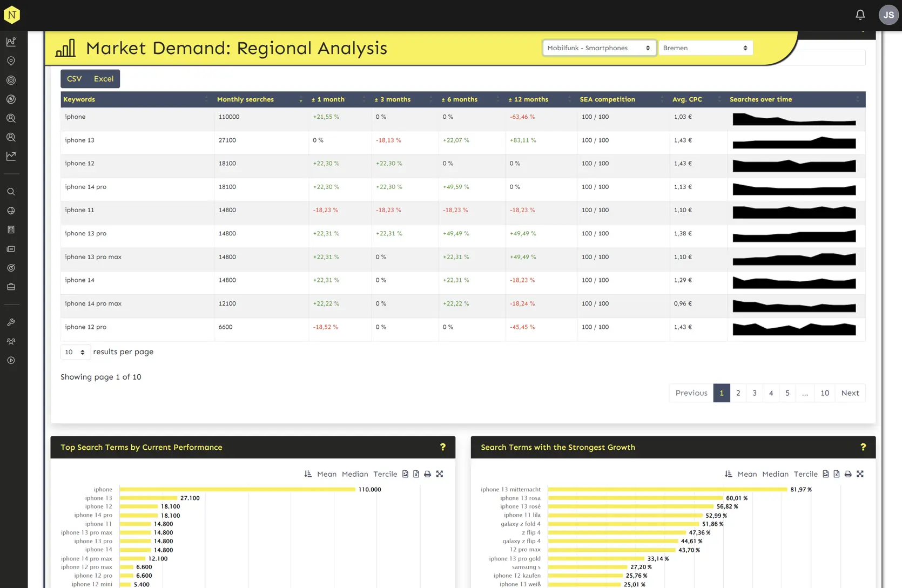Open the magnifier search sidebar icon
This screenshot has height=588, width=902.
(11, 192)
